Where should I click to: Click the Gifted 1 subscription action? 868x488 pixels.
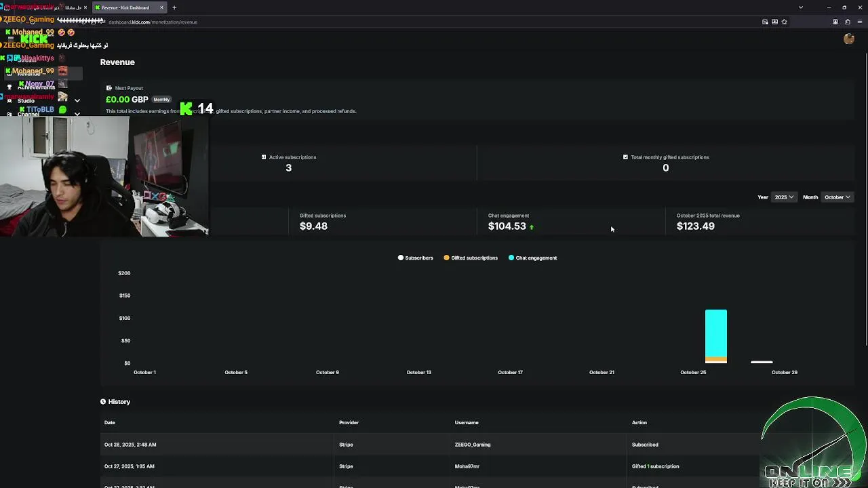pyautogui.click(x=655, y=466)
